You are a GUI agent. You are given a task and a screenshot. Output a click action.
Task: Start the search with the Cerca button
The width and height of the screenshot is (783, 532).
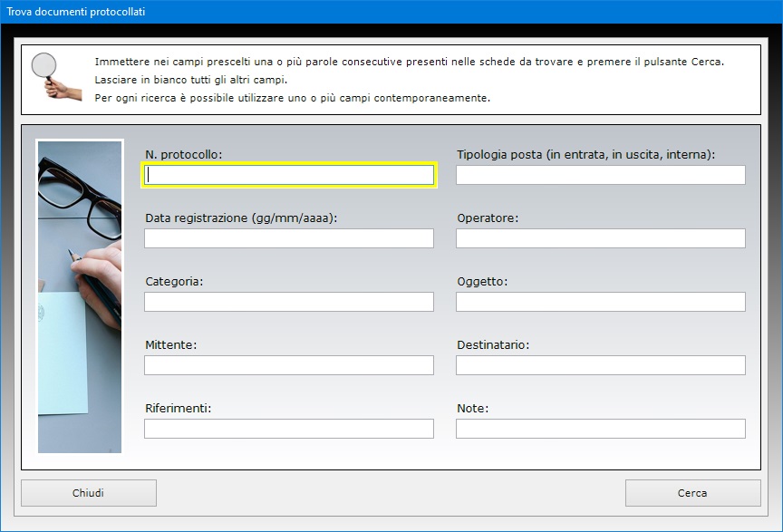pyautogui.click(x=692, y=493)
